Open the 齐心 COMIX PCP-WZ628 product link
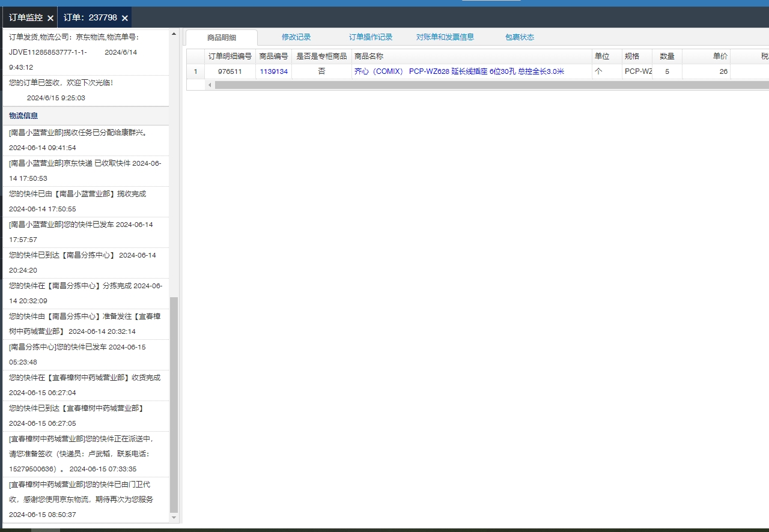769x532 pixels. [459, 71]
